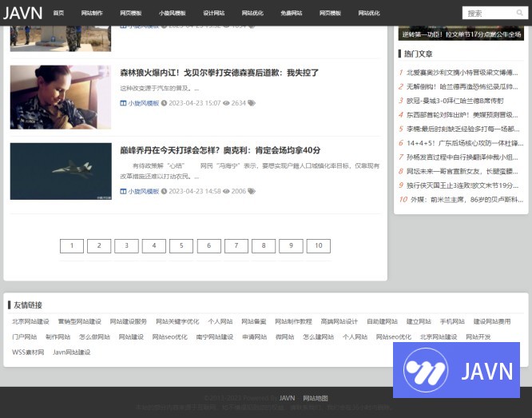Open hot article 3 欧冠-曼城3-0拜仁
The image size is (532, 418).
(x=455, y=101)
